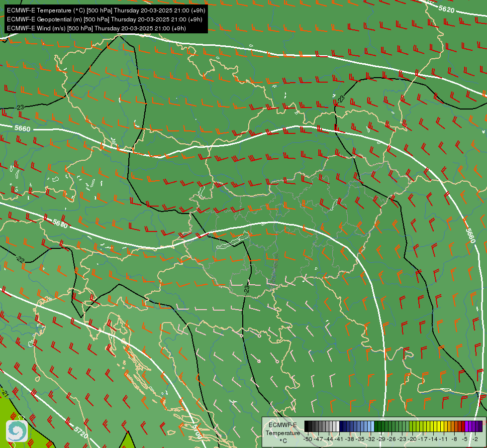
Task: Click legend tick value -5
Action: click(x=465, y=439)
